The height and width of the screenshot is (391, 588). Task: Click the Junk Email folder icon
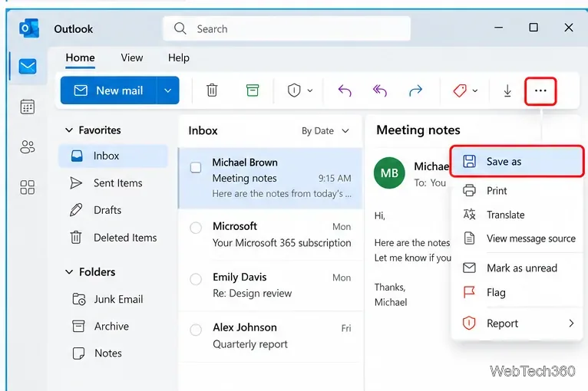[79, 299]
